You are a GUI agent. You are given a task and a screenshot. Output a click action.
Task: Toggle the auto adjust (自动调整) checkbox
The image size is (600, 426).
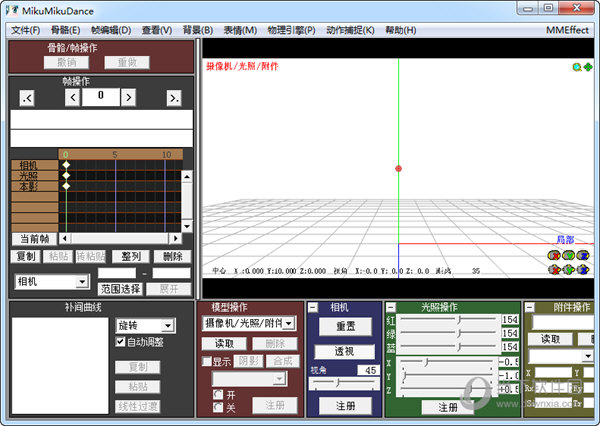120,341
